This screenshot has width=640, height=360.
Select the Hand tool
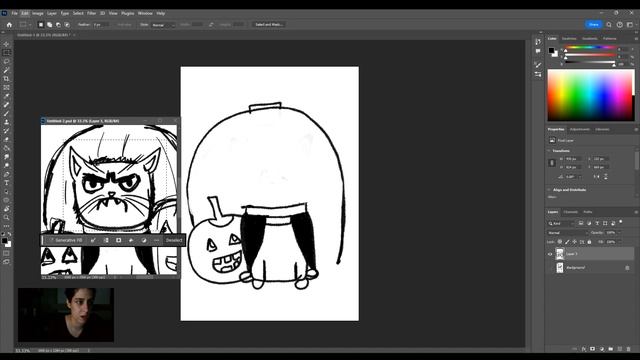click(x=6, y=209)
